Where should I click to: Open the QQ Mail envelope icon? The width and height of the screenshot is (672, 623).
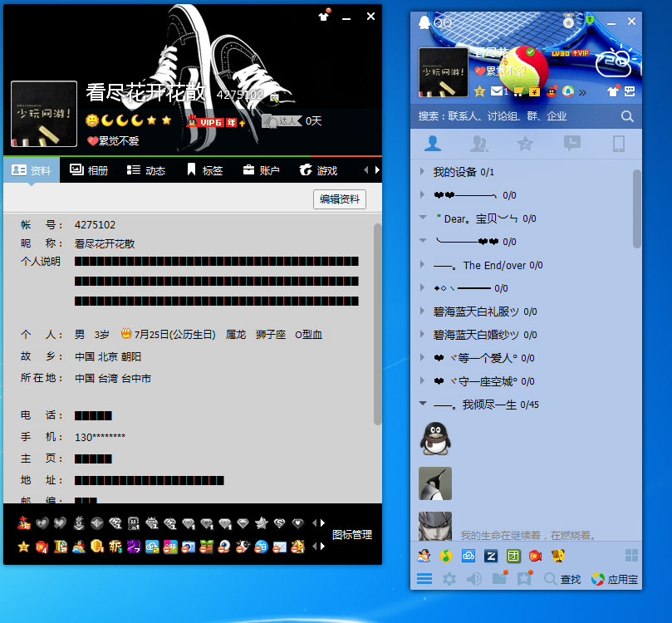(497, 91)
